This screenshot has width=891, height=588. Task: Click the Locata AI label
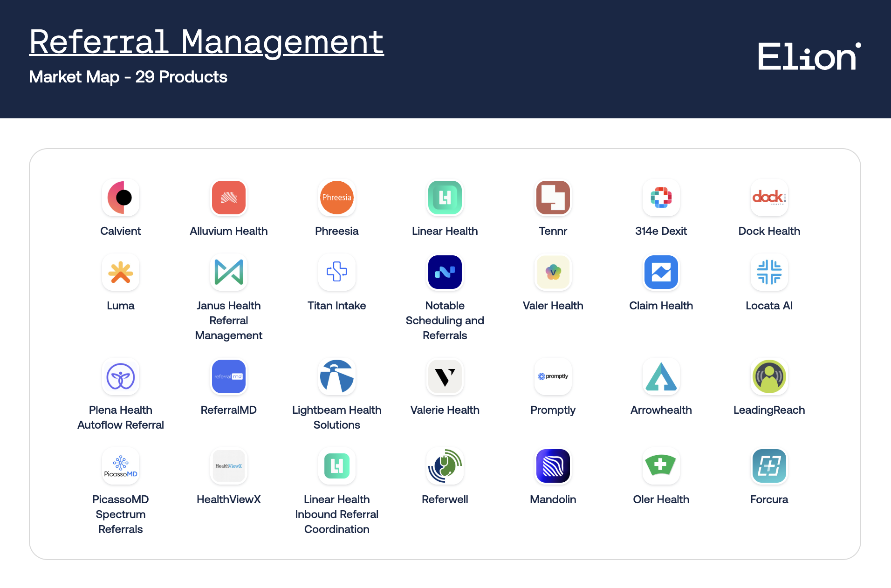769,306
